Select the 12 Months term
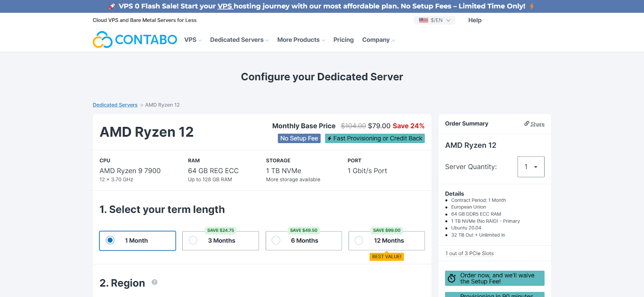644x297 pixels. click(387, 241)
